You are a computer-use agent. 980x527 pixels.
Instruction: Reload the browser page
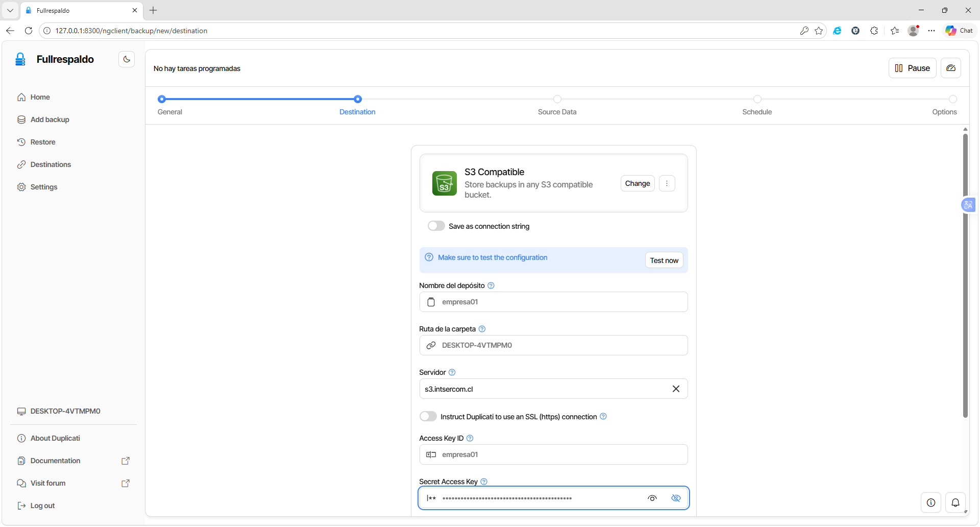pos(29,31)
